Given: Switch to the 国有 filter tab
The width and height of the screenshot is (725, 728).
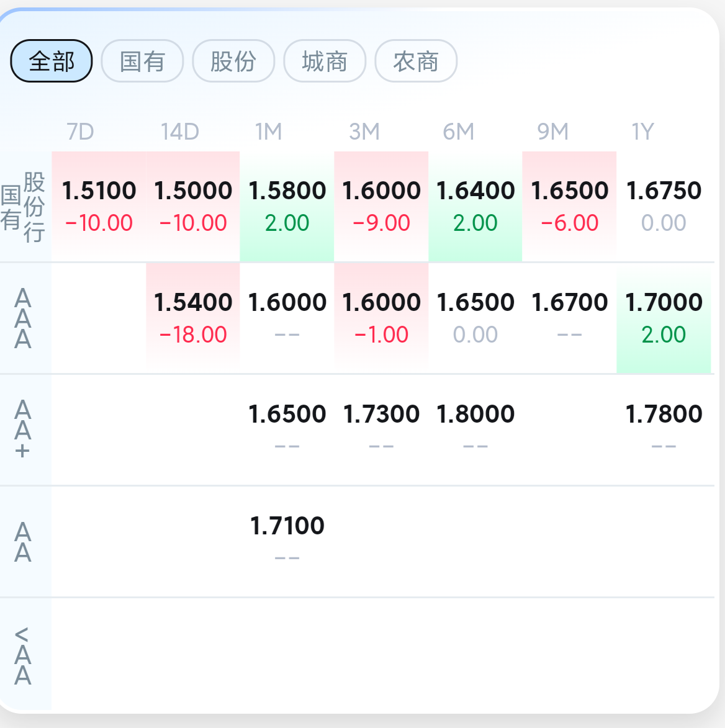Looking at the screenshot, I should click(x=142, y=61).
